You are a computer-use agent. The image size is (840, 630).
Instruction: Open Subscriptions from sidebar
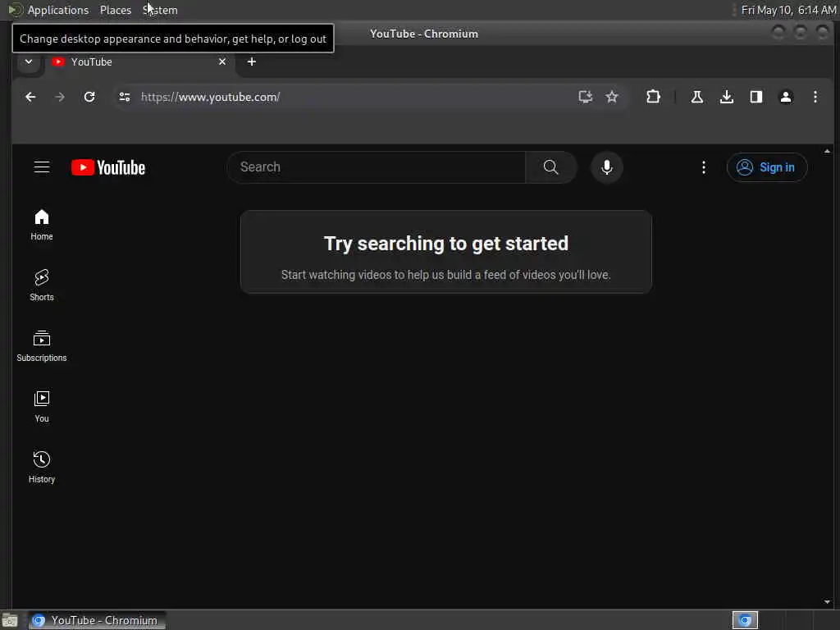(42, 346)
